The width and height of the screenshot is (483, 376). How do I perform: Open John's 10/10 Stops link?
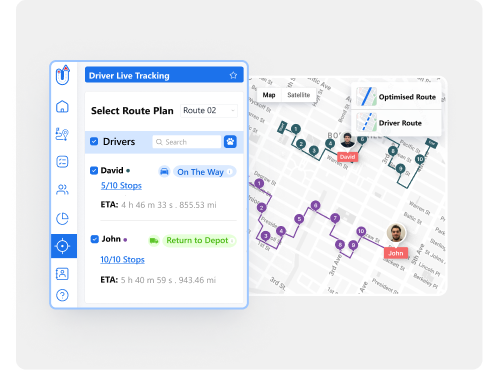pos(122,260)
